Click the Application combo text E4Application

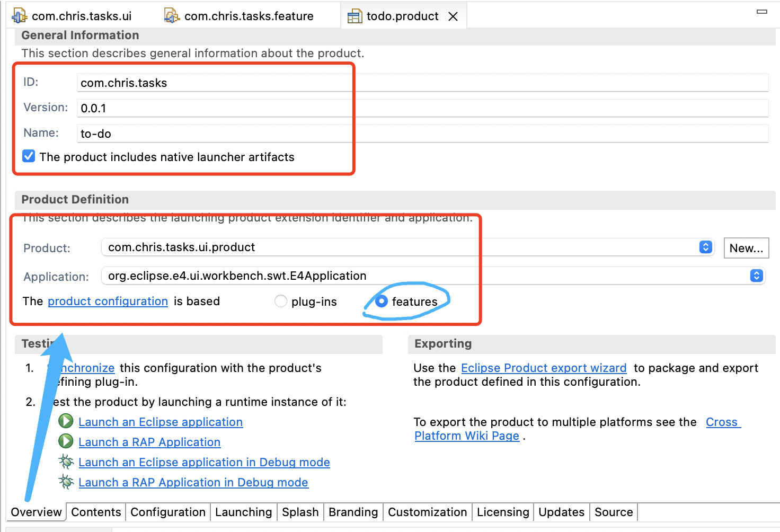coord(237,276)
